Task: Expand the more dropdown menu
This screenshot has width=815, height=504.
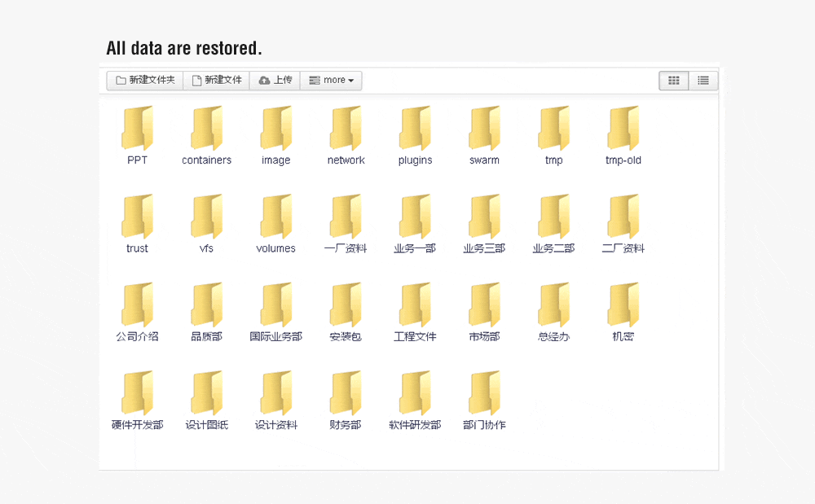Action: [x=331, y=81]
